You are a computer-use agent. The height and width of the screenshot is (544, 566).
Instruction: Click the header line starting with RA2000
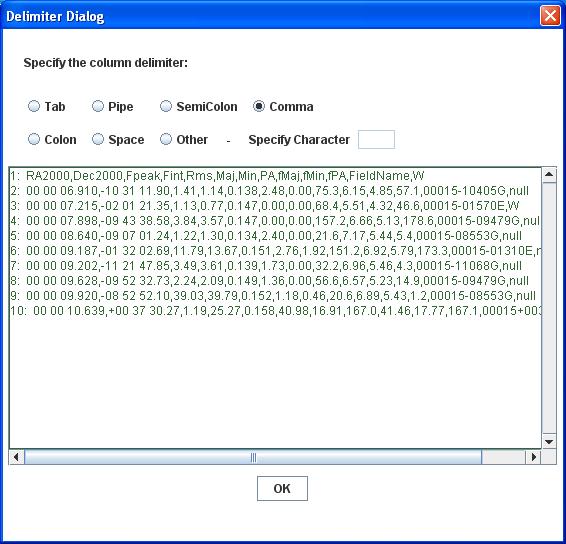click(217, 176)
